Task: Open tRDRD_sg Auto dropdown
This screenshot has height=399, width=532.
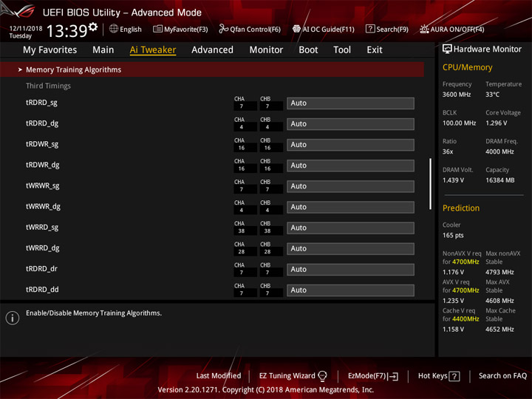Action: click(x=350, y=103)
